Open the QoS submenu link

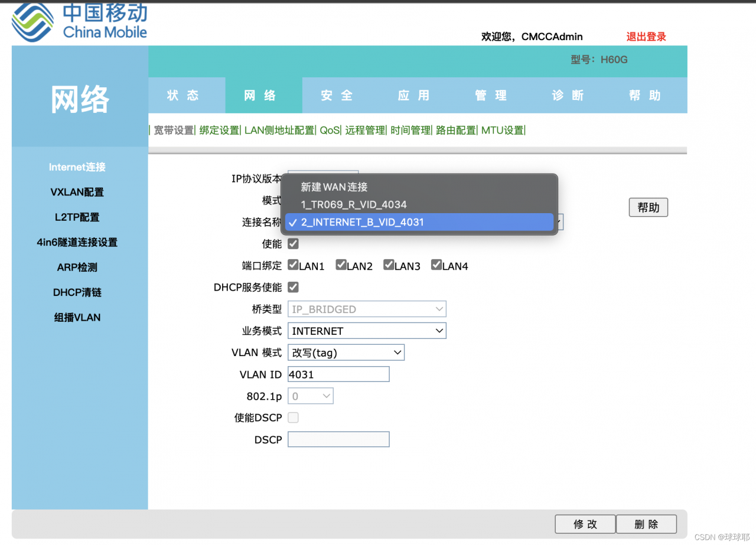330,130
